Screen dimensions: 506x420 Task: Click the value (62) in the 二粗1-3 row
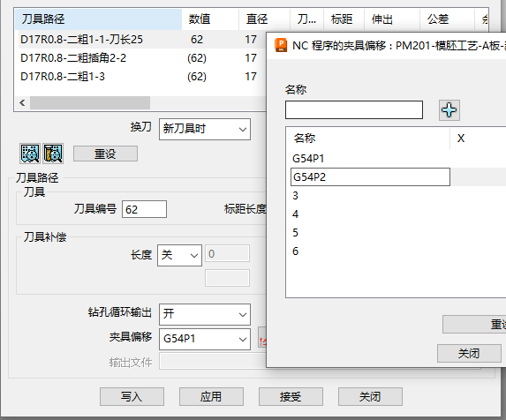point(197,77)
